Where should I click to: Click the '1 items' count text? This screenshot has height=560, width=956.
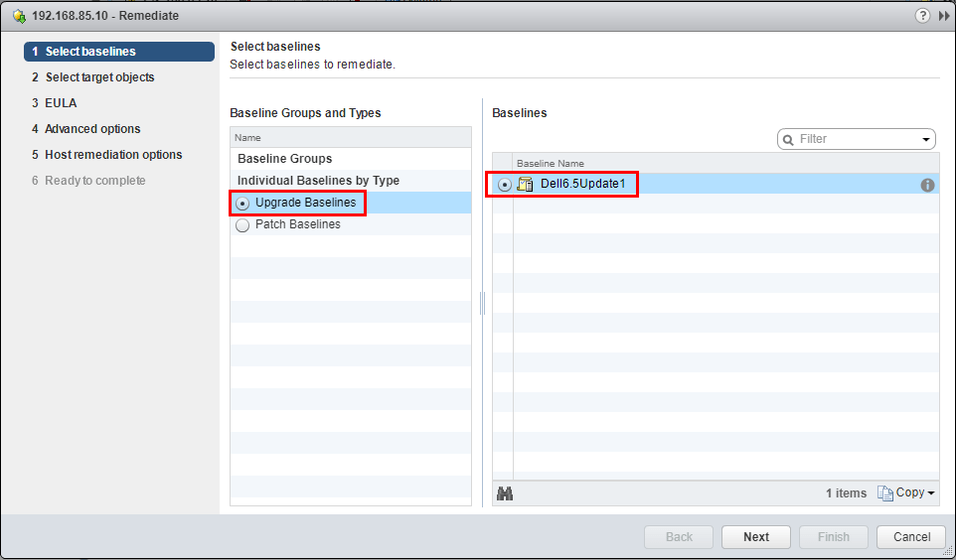tap(847, 493)
